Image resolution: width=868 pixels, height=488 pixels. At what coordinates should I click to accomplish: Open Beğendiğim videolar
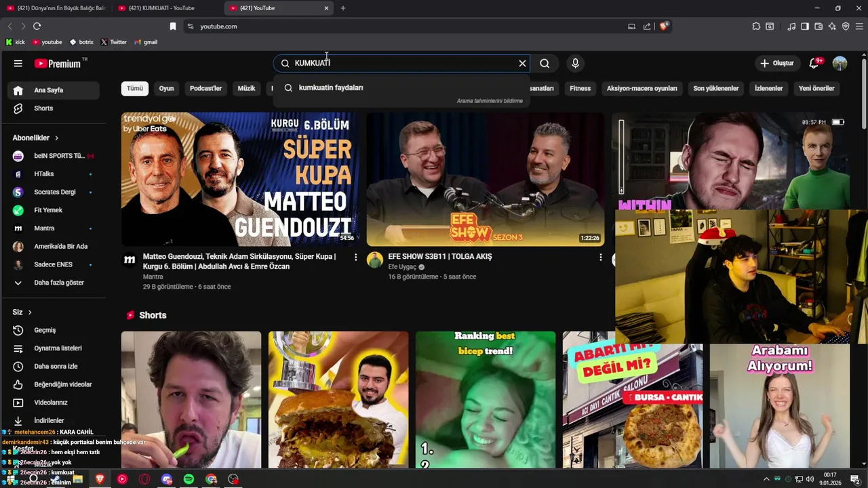(53, 384)
